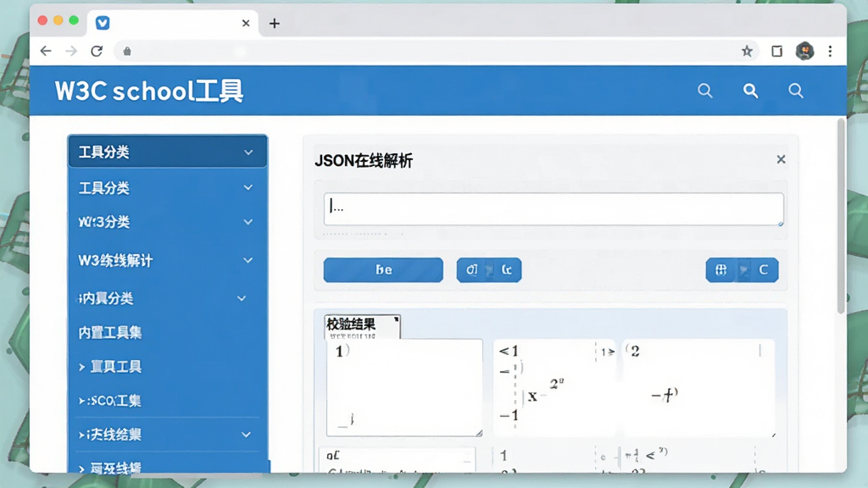
Task: Expand the second 工具分类 sidebar entry
Action: click(x=167, y=188)
